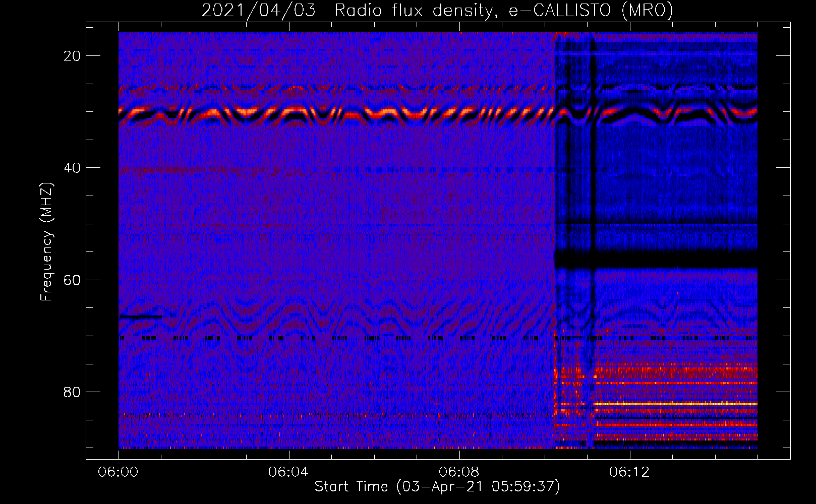Click the 'Frequency (MHZ)' y-axis label

coord(46,242)
